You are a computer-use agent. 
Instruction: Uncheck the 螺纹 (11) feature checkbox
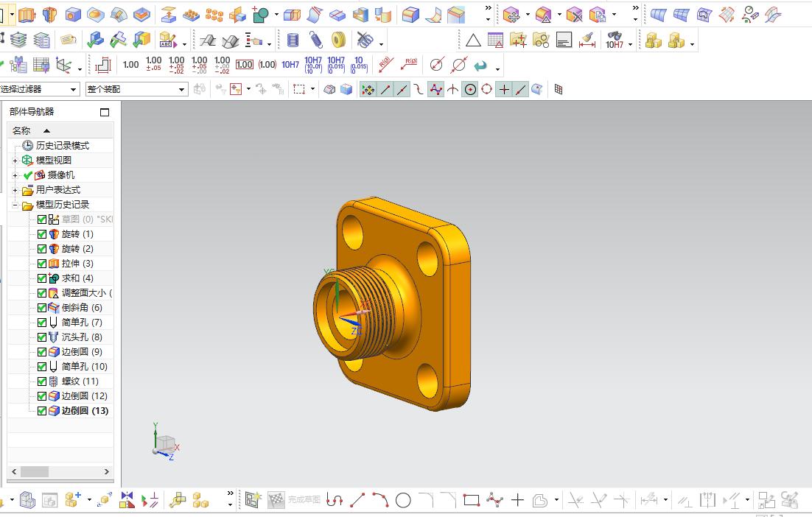click(x=42, y=381)
